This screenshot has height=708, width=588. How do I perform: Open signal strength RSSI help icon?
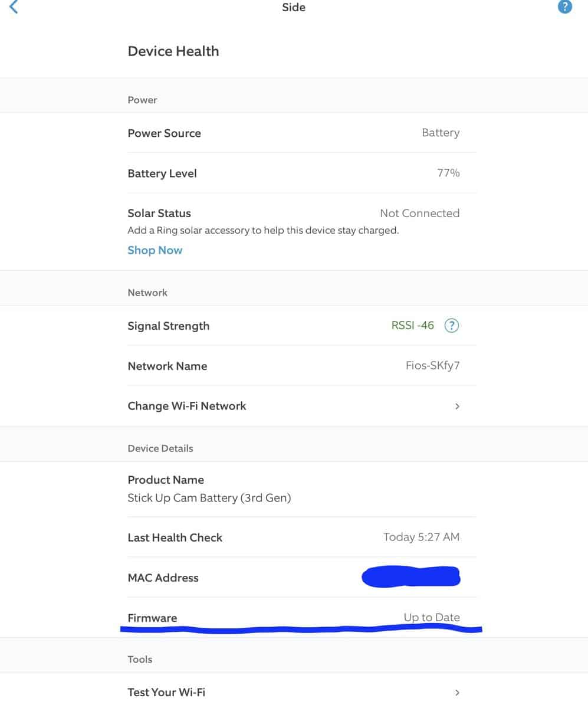(451, 325)
